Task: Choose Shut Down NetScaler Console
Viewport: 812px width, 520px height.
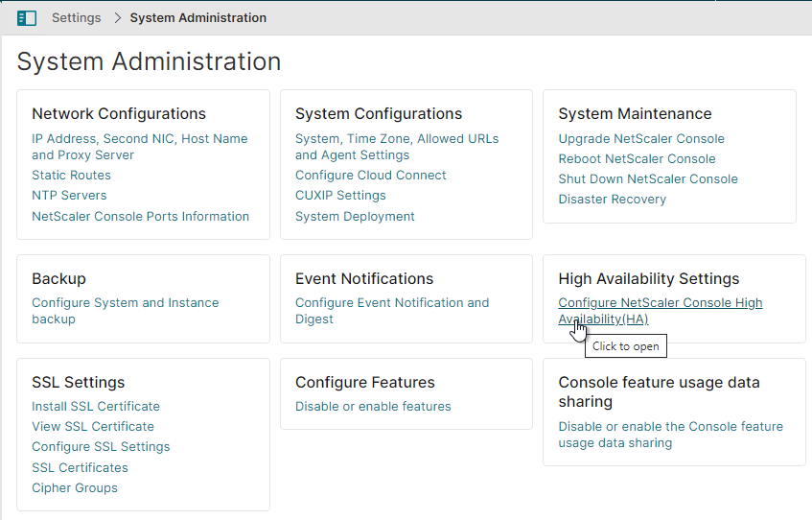Action: pyautogui.click(x=648, y=178)
